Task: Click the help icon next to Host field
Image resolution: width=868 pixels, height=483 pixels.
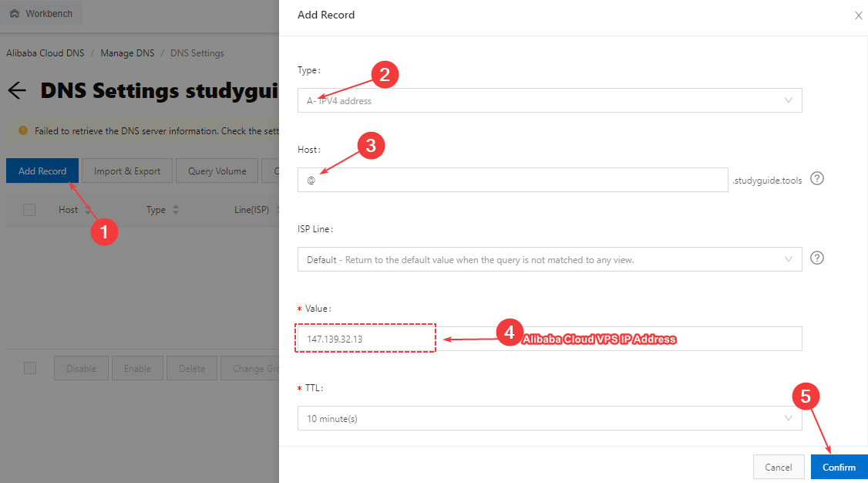Action: (818, 179)
